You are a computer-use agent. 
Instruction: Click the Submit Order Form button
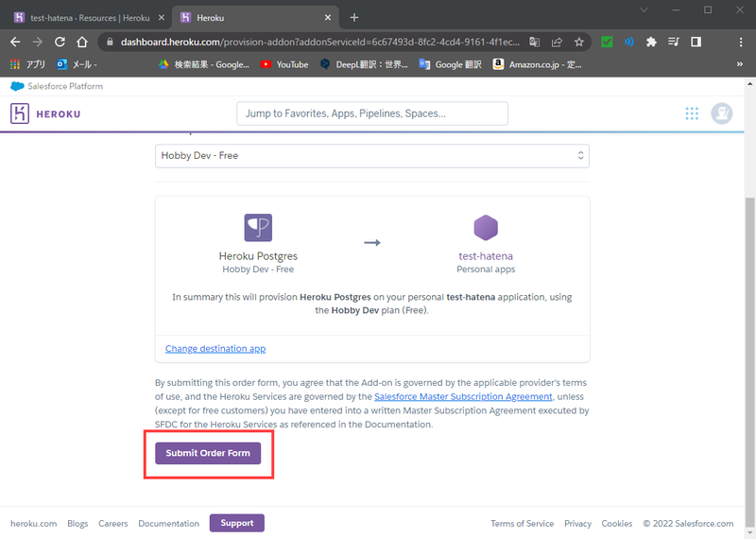pyautogui.click(x=208, y=453)
